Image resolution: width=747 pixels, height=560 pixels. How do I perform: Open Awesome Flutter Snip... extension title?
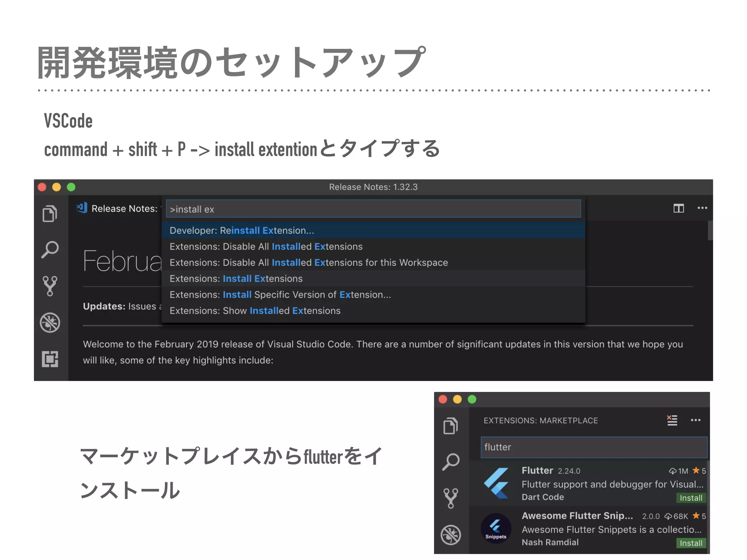point(577,516)
